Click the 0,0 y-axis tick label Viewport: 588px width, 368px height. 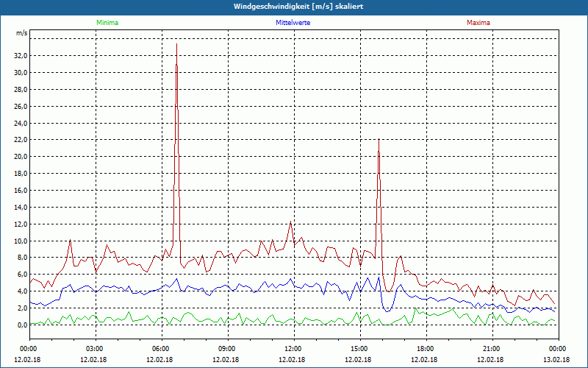pos(21,325)
